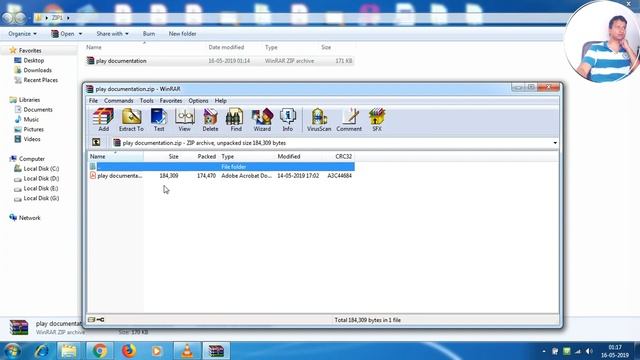Click the Comment toolbar icon
Screen dimensions: 640x360
click(349, 120)
